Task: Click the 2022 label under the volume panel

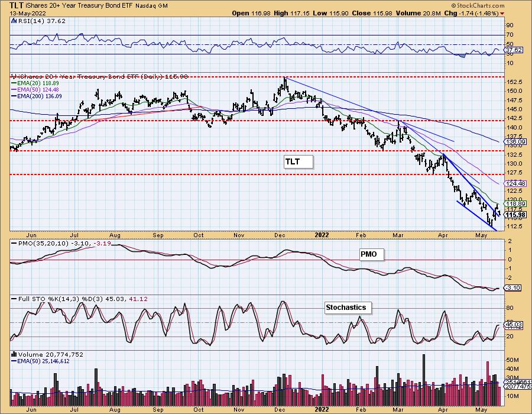Action: click(x=322, y=410)
